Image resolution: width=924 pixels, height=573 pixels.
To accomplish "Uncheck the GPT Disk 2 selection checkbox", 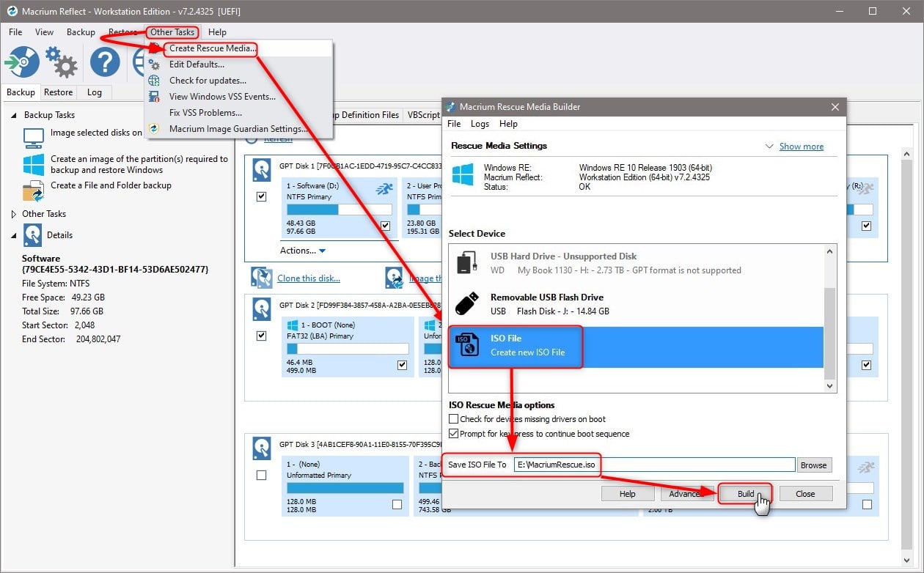I will coord(261,336).
